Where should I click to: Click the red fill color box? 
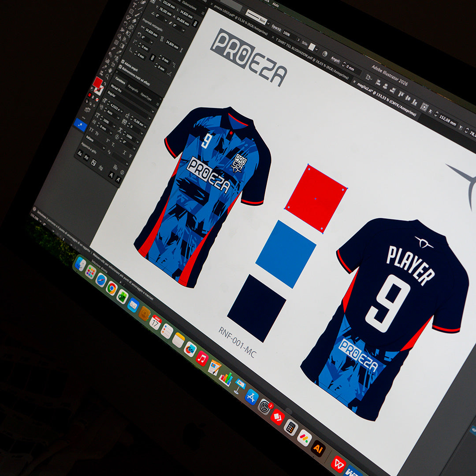pyautogui.click(x=97, y=82)
